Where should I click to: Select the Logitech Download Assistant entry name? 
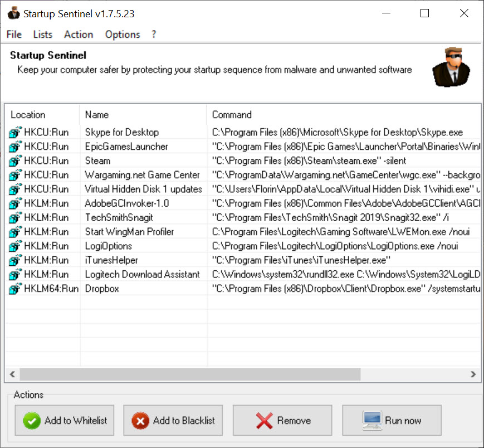[x=142, y=274]
